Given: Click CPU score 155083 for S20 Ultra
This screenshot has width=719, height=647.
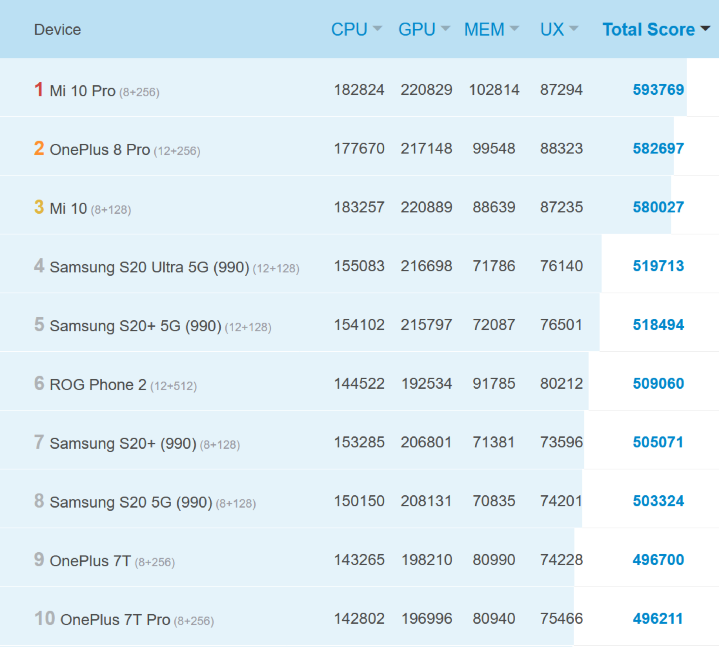Looking at the screenshot, I should coord(359,265).
